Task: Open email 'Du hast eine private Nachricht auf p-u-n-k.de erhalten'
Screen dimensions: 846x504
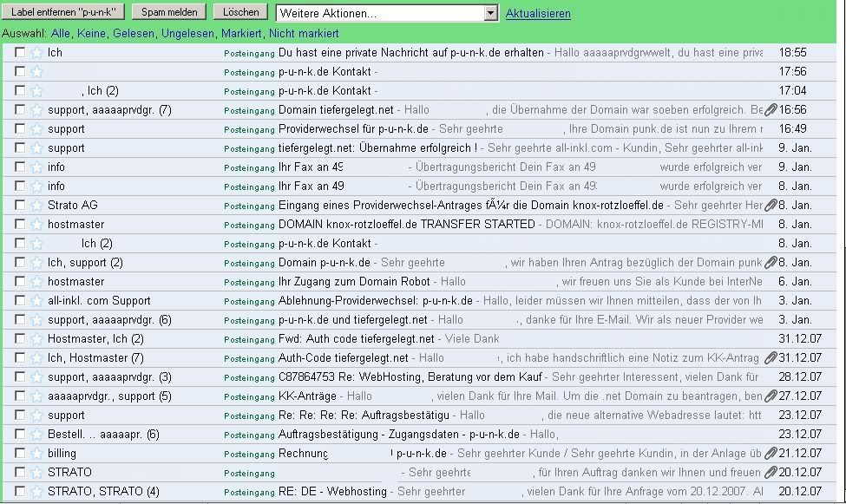Action: pyautogui.click(x=411, y=52)
